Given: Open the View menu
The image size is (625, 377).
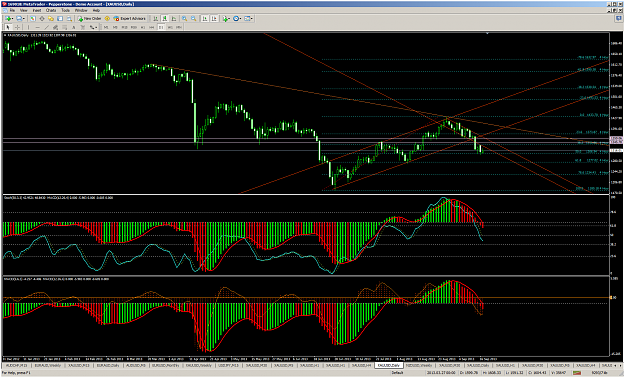Looking at the screenshot, I should [x=24, y=10].
